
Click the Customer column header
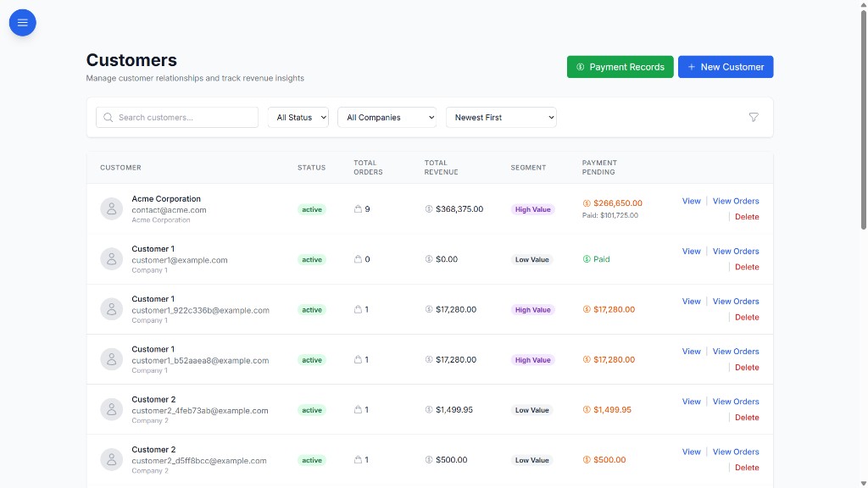click(120, 168)
